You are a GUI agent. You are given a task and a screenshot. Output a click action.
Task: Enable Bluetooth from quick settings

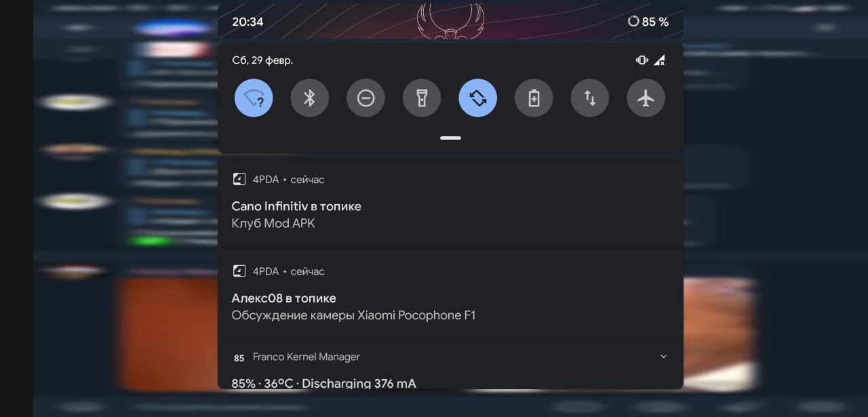[x=310, y=98]
